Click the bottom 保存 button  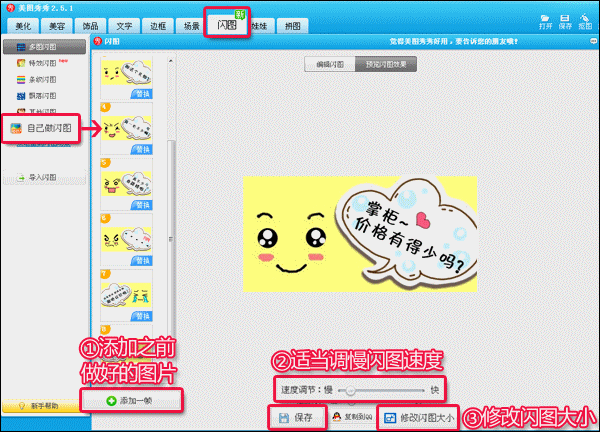coord(297,416)
